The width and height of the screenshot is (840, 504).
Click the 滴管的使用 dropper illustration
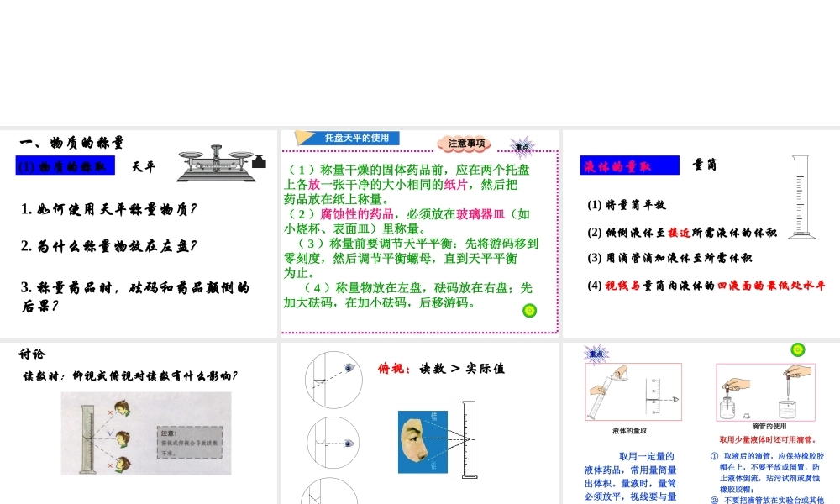pyautogui.click(x=765, y=392)
